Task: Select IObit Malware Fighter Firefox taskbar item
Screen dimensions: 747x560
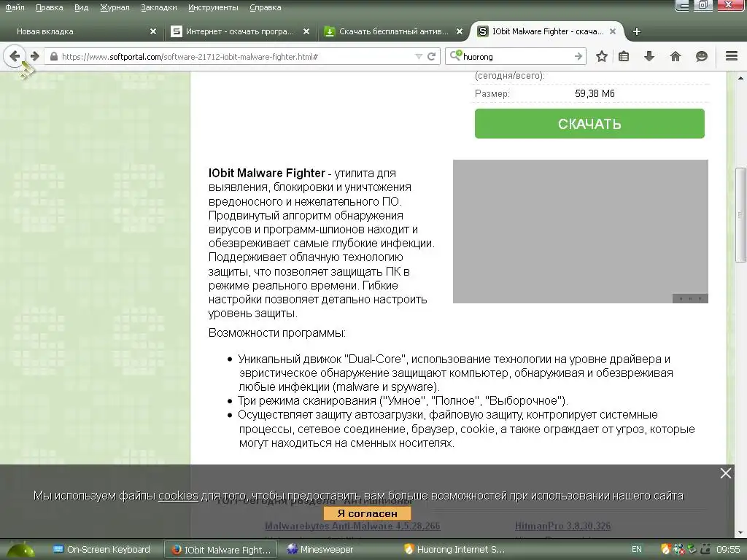Action: click(220, 550)
